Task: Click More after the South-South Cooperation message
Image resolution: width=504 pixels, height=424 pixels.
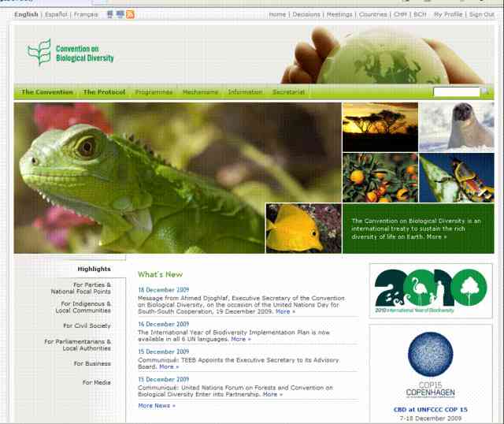Action: coord(285,312)
